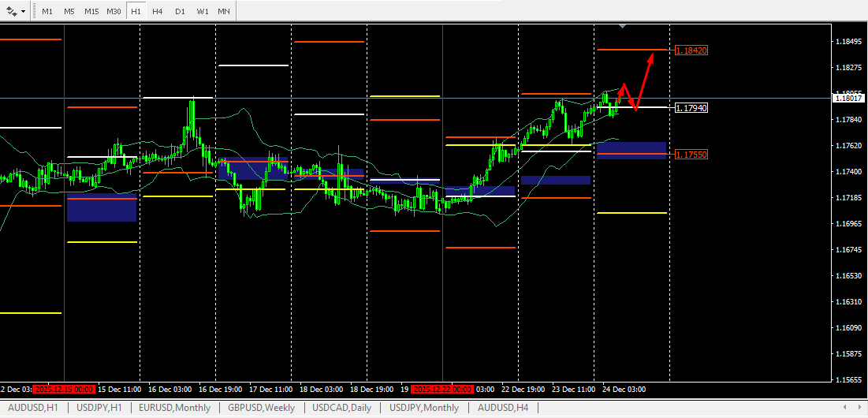
Task: Click the 17 Dec 11:00 time label
Action: pyautogui.click(x=270, y=389)
